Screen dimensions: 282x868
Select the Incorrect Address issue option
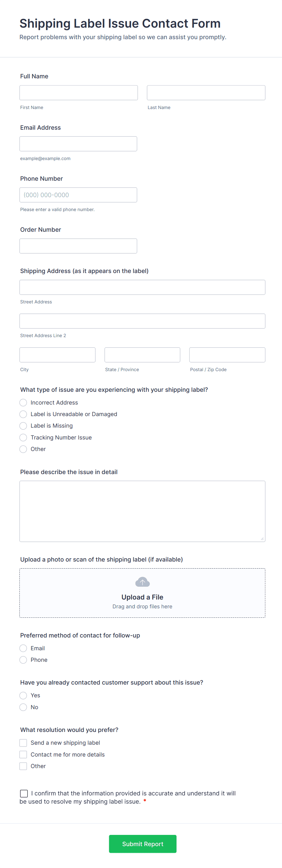coord(23,402)
